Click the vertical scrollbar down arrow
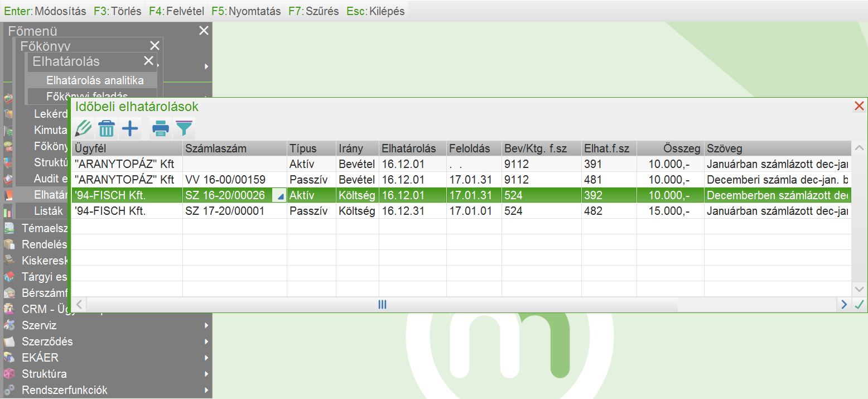This screenshot has height=399, width=868. 859,289
